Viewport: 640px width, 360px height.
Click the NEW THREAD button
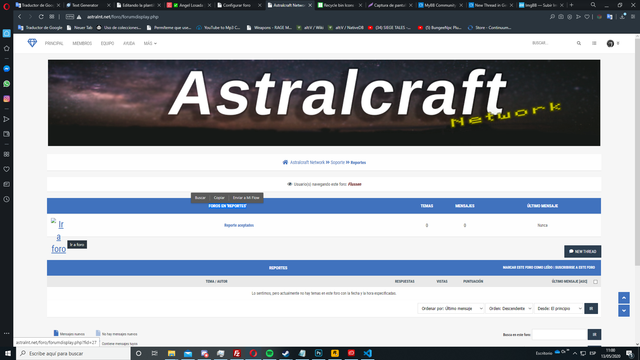pos(582,251)
